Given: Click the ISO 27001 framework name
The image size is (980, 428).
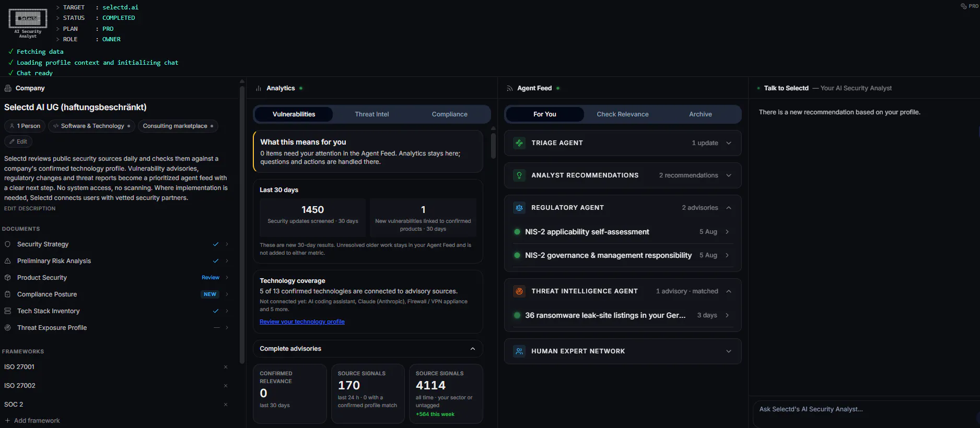Looking at the screenshot, I should tap(19, 367).
